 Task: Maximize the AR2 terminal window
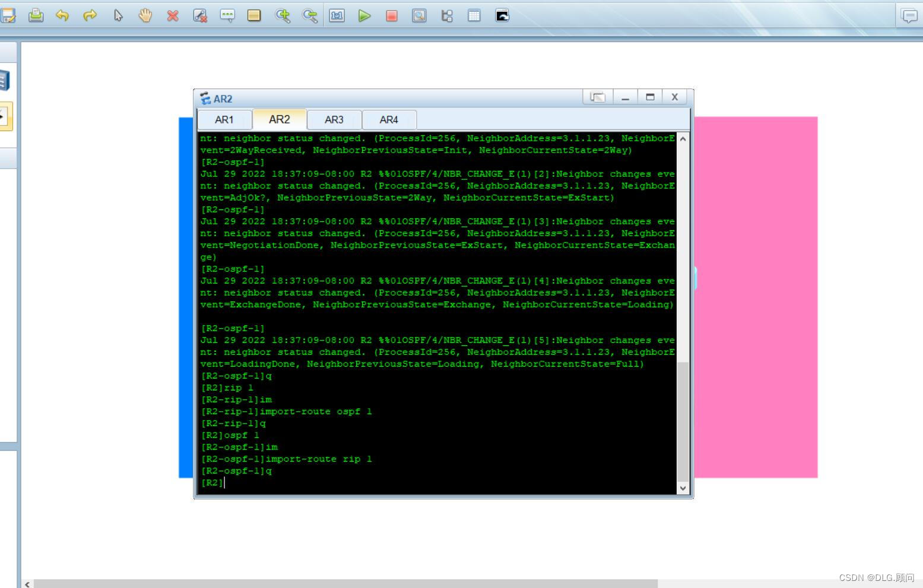pos(650,97)
